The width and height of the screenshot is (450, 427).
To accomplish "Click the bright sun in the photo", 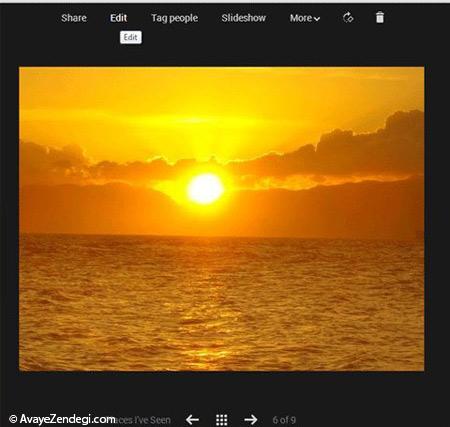I will click(205, 188).
